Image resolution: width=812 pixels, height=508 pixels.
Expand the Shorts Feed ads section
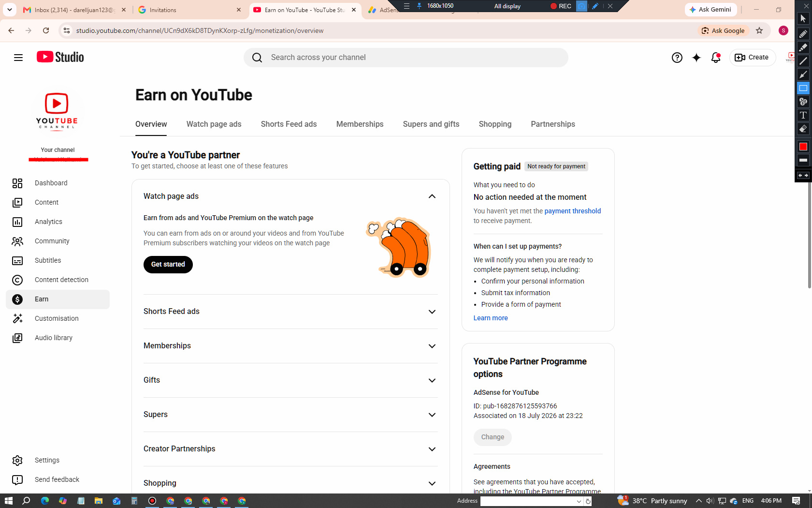432,312
